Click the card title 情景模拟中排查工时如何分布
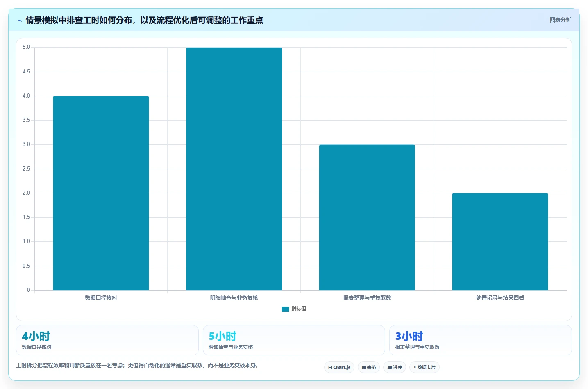Viewport: 588px width, 389px height. (144, 20)
